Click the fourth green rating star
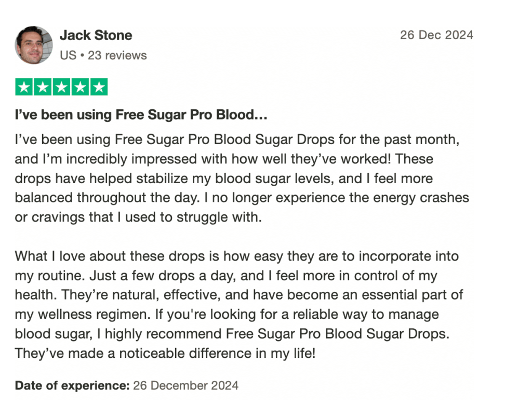 [80, 87]
